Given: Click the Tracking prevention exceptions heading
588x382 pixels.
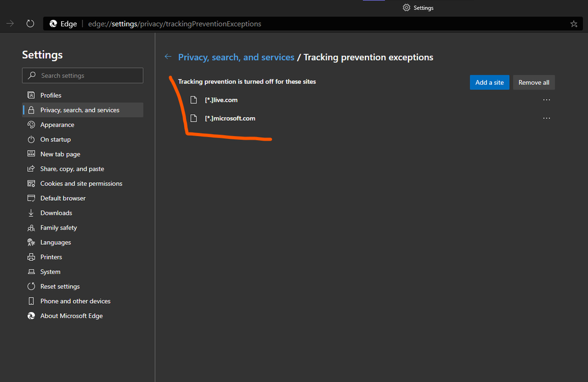Looking at the screenshot, I should [x=368, y=57].
